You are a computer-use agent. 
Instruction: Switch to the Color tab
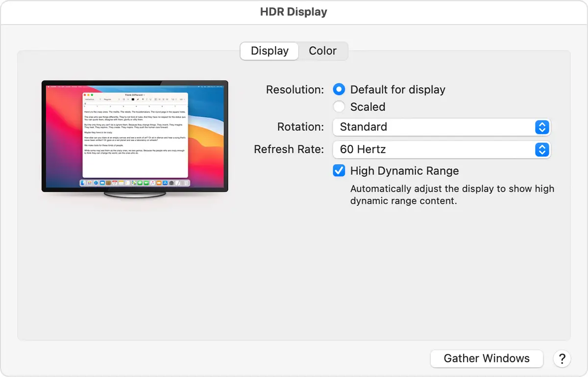pyautogui.click(x=322, y=50)
